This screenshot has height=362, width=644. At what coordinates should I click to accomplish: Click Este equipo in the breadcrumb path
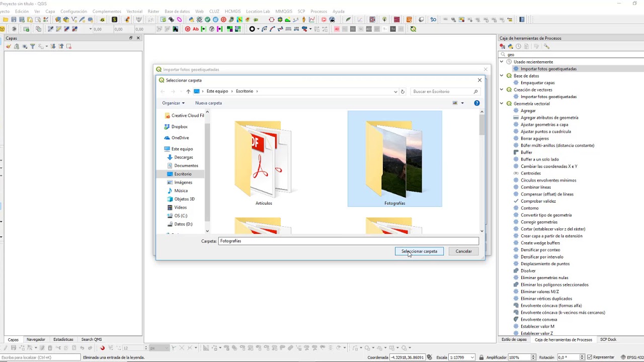point(217,92)
